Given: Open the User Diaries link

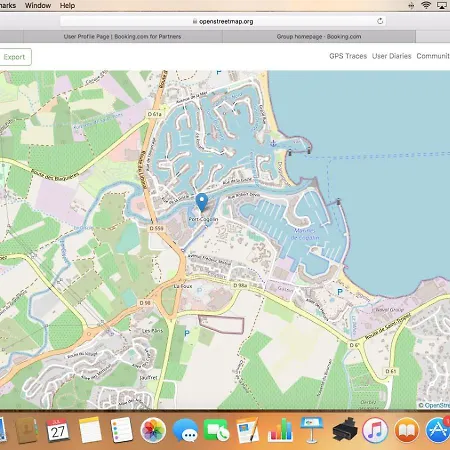Looking at the screenshot, I should (392, 56).
